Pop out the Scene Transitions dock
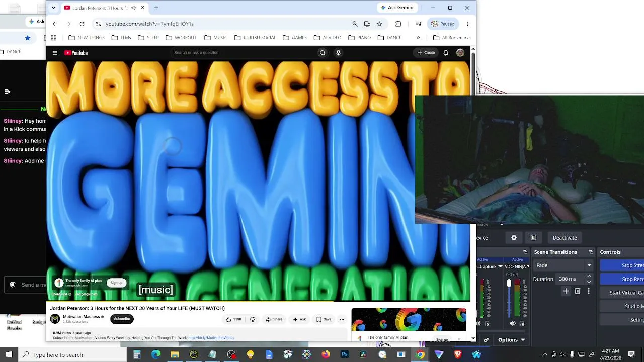The height and width of the screenshot is (362, 644). pyautogui.click(x=591, y=252)
